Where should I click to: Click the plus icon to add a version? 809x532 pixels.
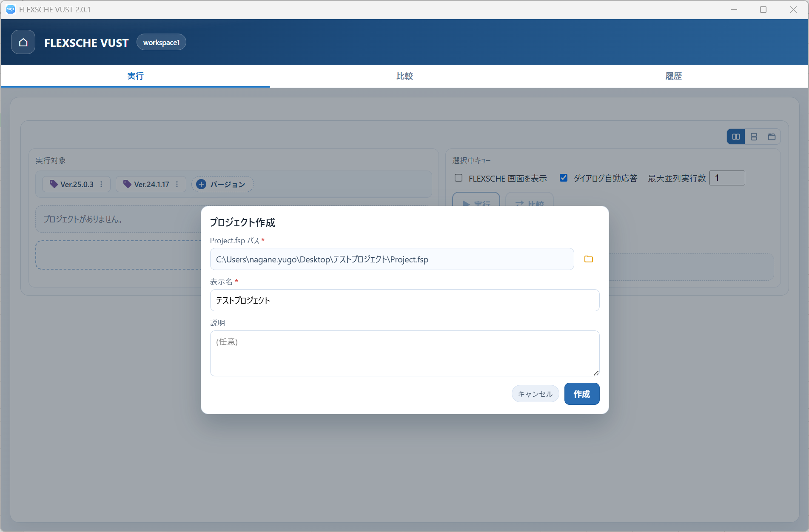point(202,184)
